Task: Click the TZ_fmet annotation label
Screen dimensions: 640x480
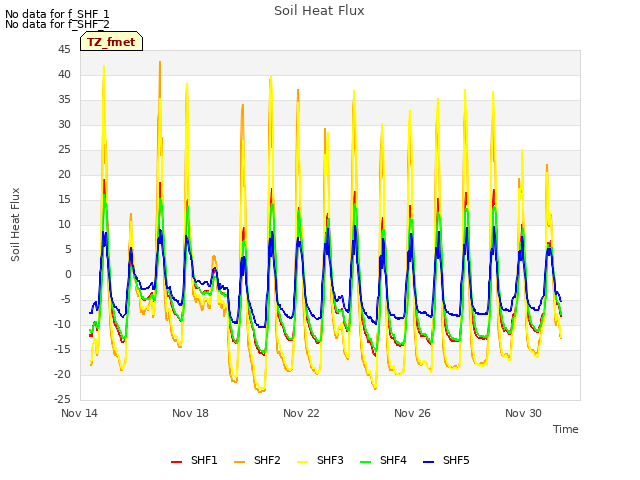Action: pos(111,42)
